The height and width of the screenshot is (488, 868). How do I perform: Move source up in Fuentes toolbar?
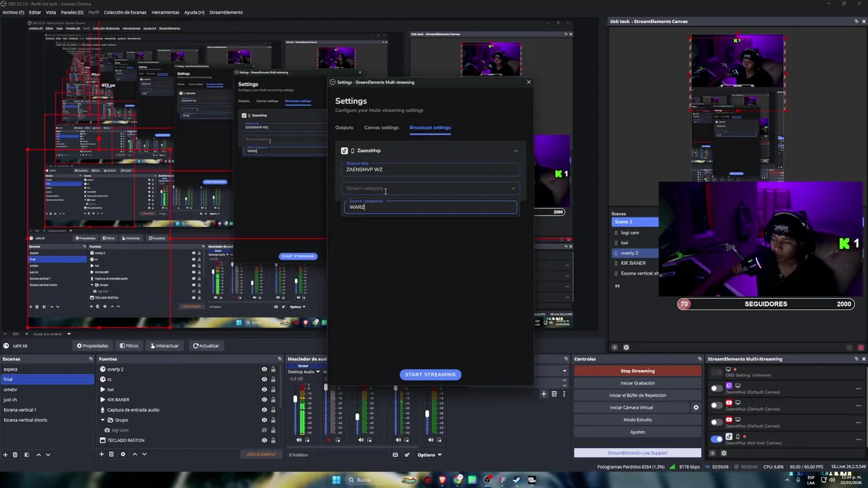[x=134, y=454]
